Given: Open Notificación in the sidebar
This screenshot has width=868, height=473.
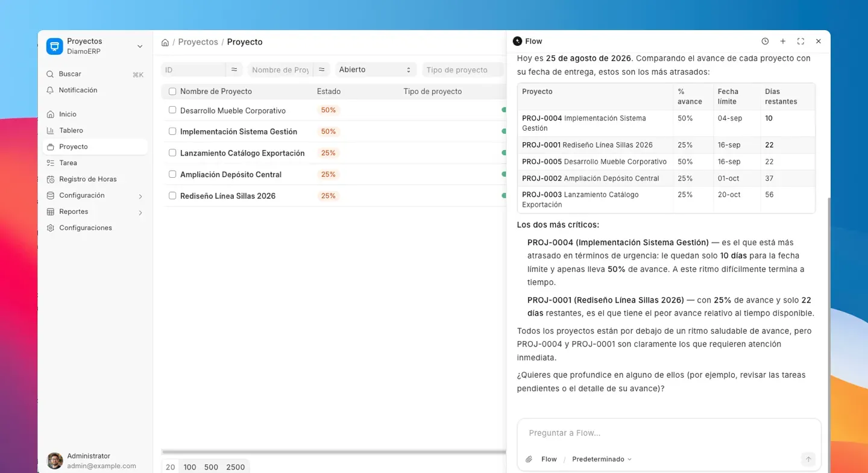Looking at the screenshot, I should tap(95, 90).
